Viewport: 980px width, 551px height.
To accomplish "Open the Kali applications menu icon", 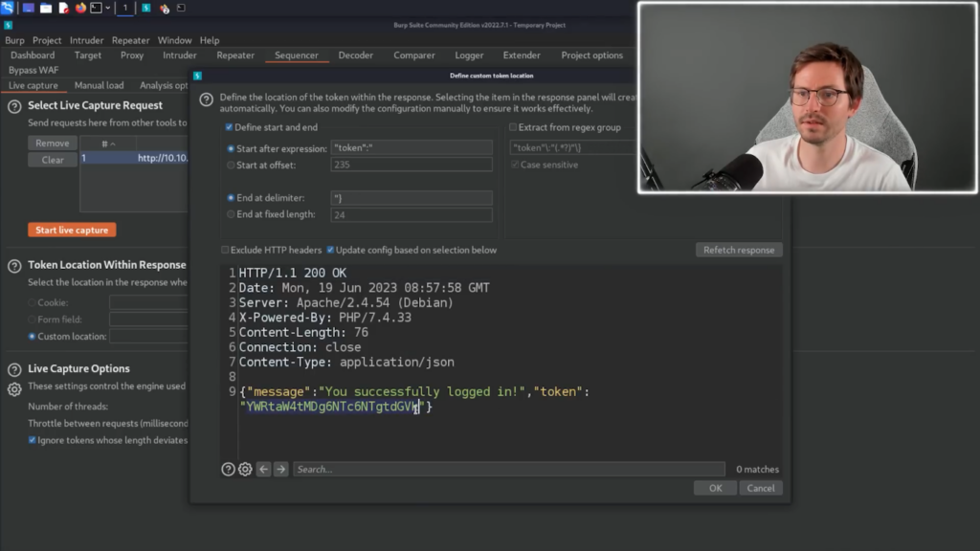I will pos(8,8).
